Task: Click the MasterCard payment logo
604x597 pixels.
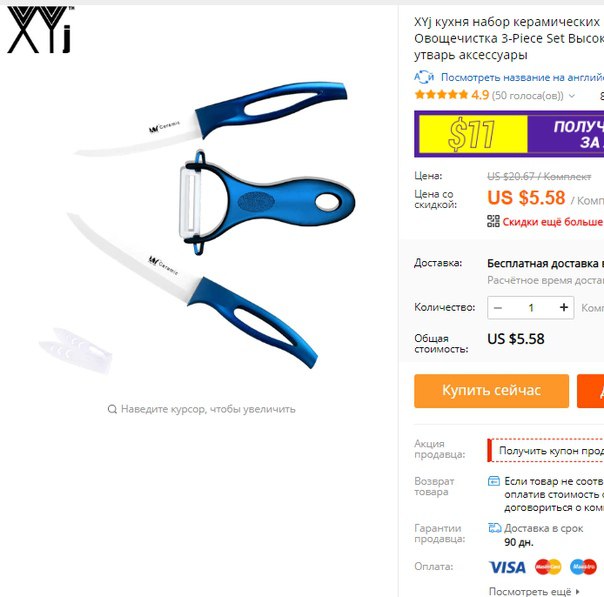Action: (x=548, y=567)
